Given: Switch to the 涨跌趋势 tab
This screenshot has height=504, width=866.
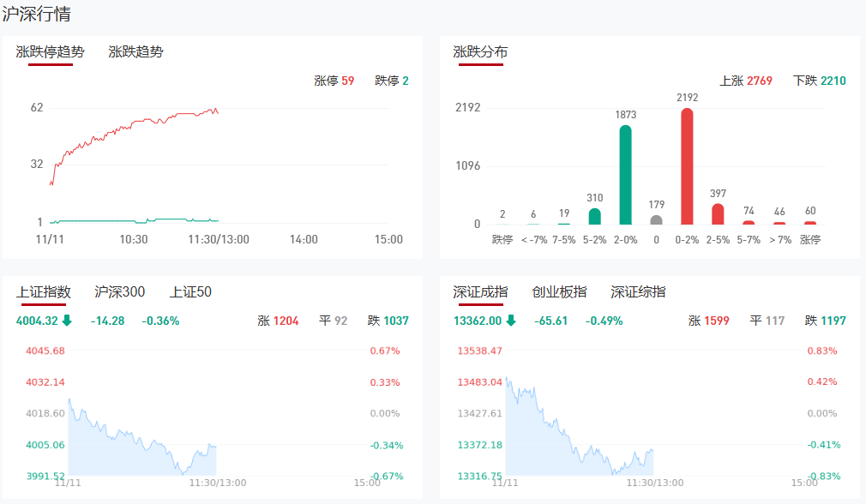Looking at the screenshot, I should pyautogui.click(x=135, y=51).
